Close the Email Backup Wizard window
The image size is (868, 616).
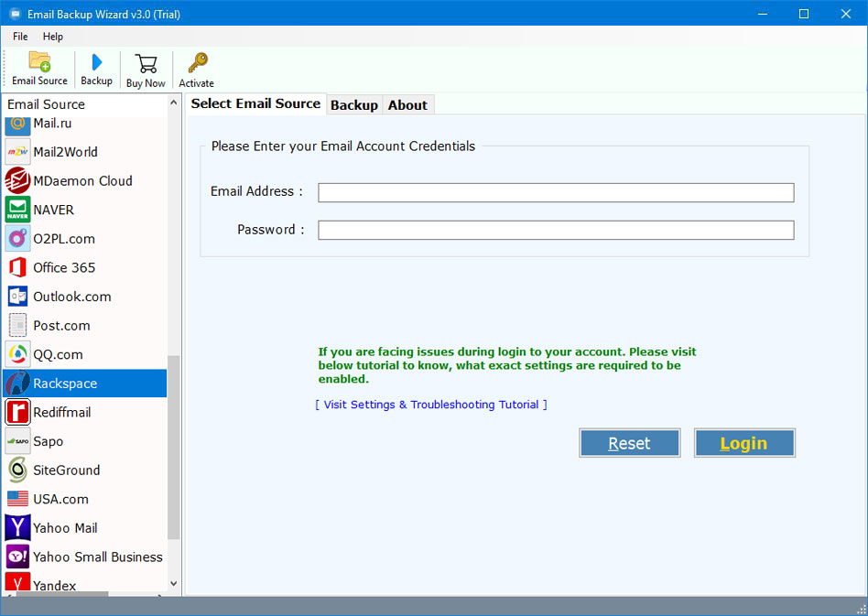click(846, 14)
